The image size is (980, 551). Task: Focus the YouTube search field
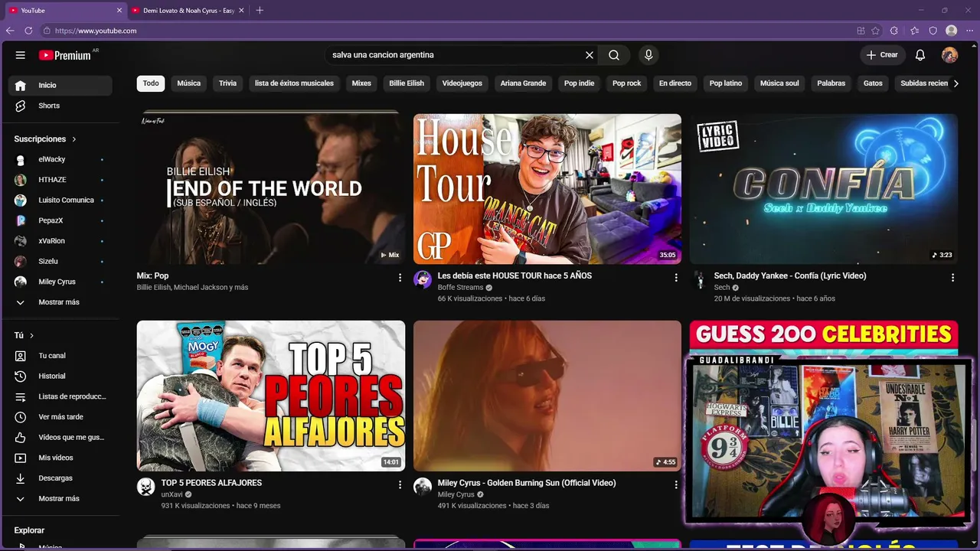(456, 55)
